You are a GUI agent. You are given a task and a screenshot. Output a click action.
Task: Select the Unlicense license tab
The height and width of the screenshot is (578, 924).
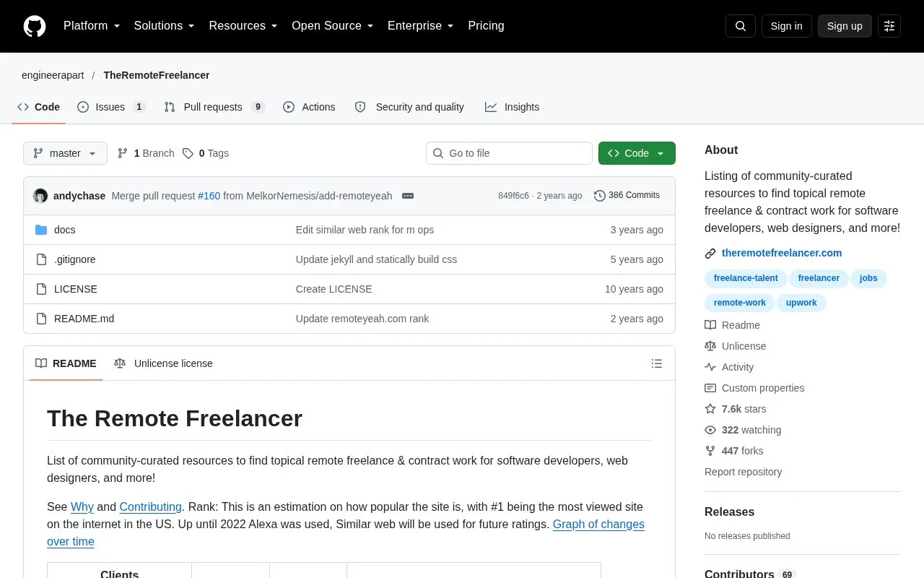pos(163,363)
